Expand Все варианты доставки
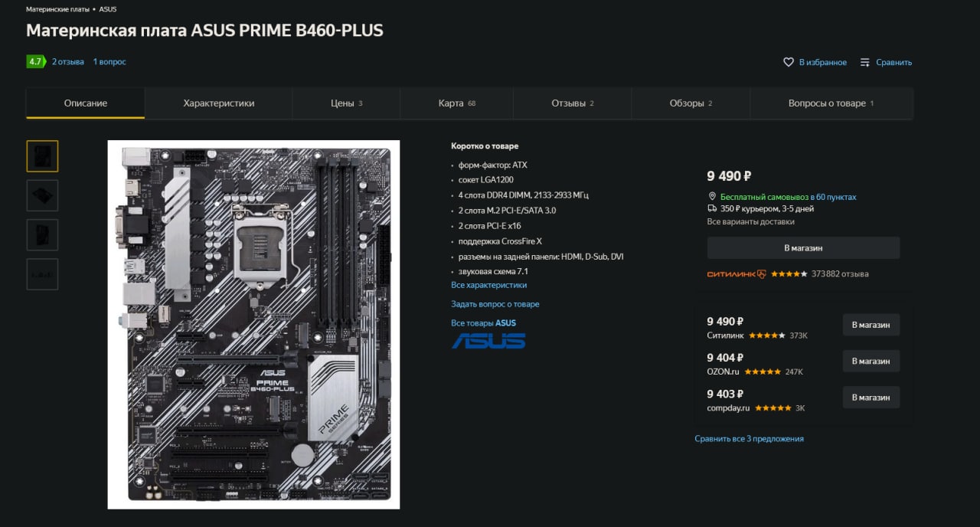Image resolution: width=980 pixels, height=527 pixels. (x=751, y=221)
